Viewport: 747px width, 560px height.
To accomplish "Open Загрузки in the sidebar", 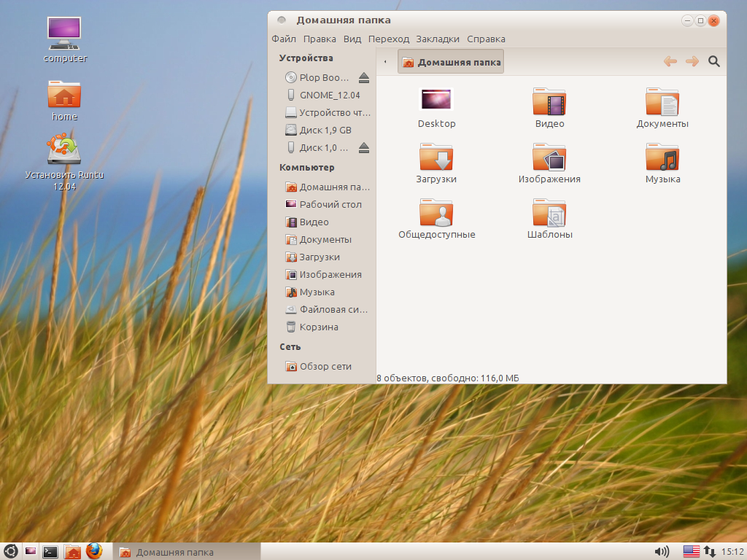I will click(312, 257).
